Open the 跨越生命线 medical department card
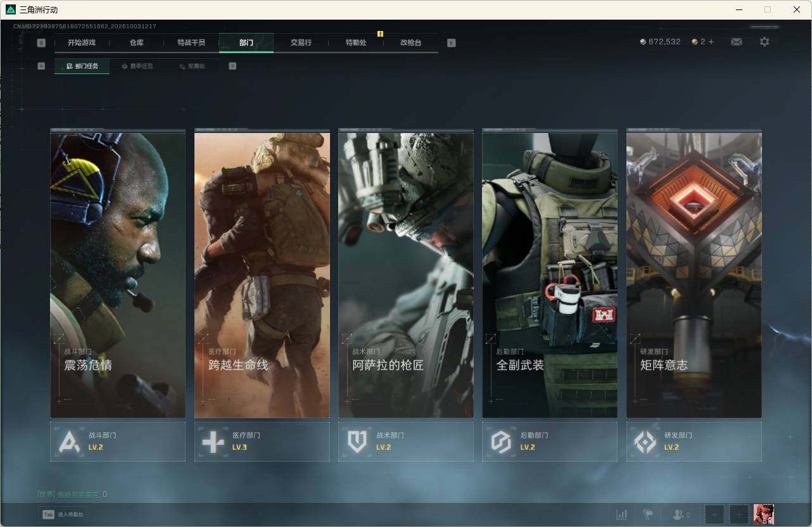Viewport: 812px width, 527px height. 262,274
